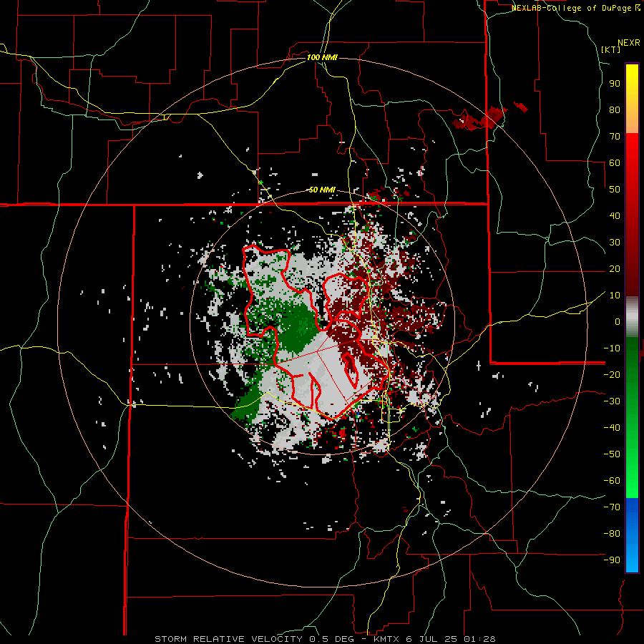Select the 50 NMI range ring label
Image resolution: width=644 pixels, height=644 pixels.
pyautogui.click(x=322, y=190)
